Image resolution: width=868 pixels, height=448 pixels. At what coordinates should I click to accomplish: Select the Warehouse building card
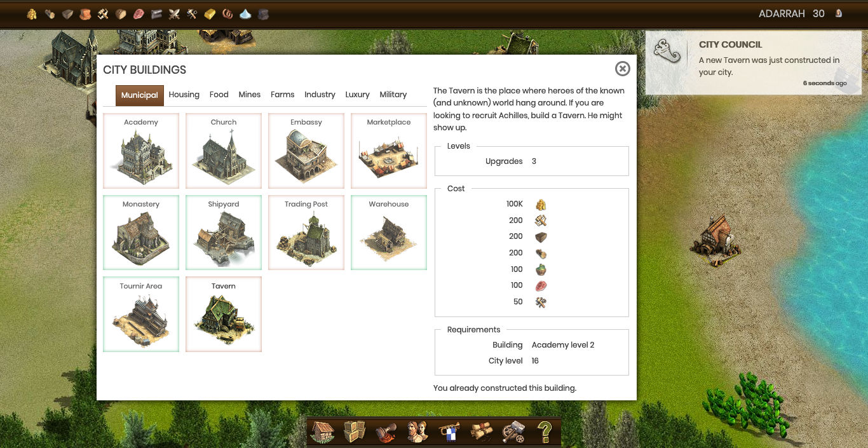pos(389,233)
